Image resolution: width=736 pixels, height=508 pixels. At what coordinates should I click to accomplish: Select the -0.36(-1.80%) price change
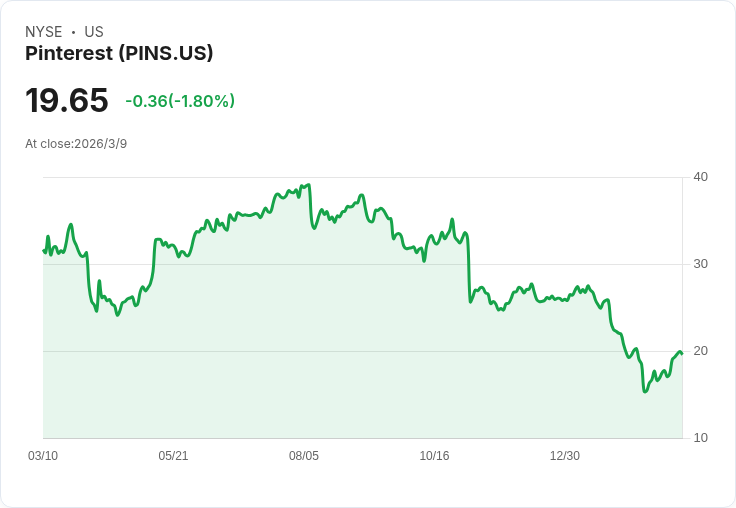pyautogui.click(x=180, y=101)
